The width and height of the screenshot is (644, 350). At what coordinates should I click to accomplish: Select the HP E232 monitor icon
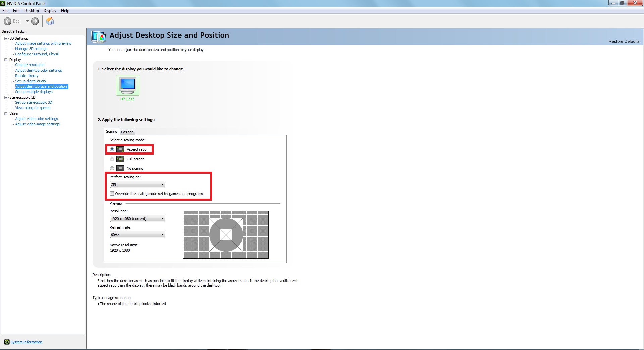click(x=127, y=85)
